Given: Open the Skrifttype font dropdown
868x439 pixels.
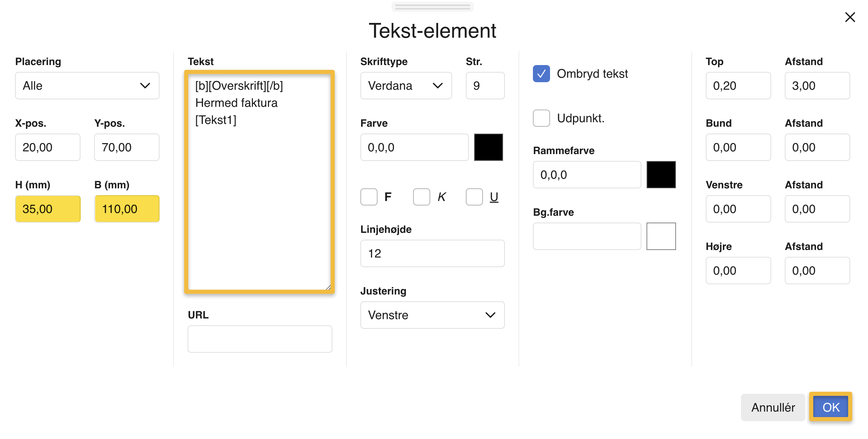Looking at the screenshot, I should [x=406, y=86].
